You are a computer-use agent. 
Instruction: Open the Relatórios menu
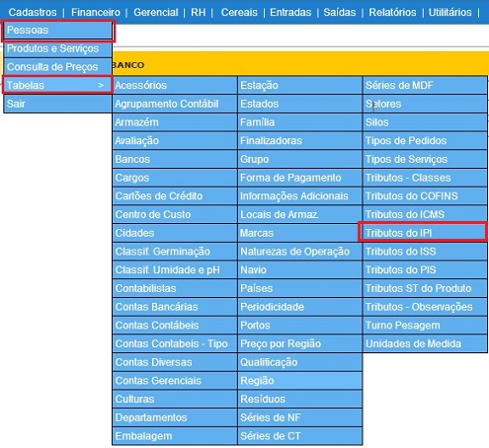point(392,12)
